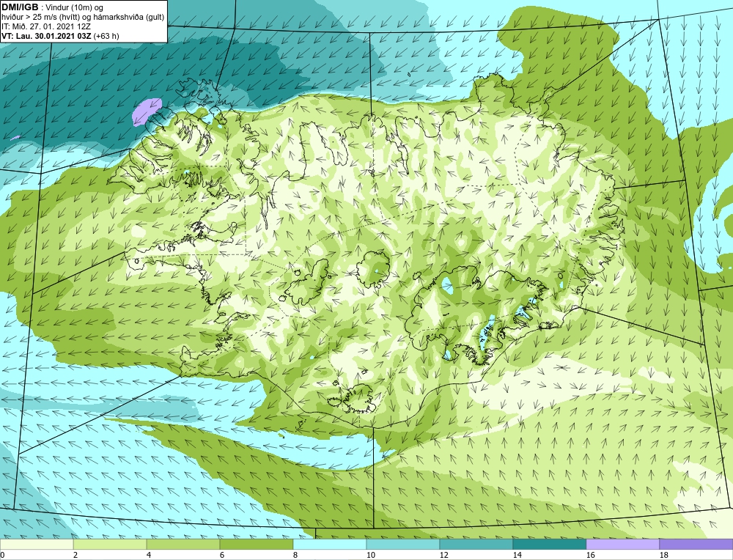Click the 'DMI/IGB' title text
Viewport: 733px width, 560px height.
click(20, 7)
